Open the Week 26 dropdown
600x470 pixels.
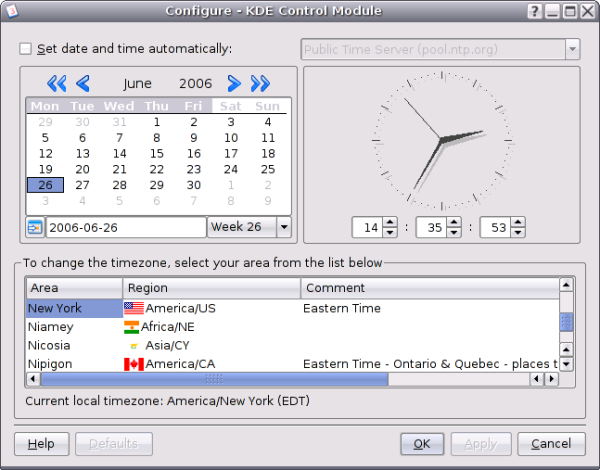pos(284,227)
